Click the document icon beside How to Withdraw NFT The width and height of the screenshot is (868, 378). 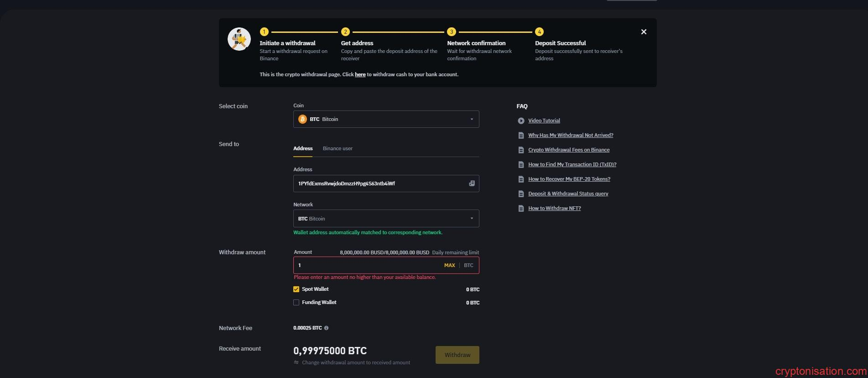click(x=521, y=208)
